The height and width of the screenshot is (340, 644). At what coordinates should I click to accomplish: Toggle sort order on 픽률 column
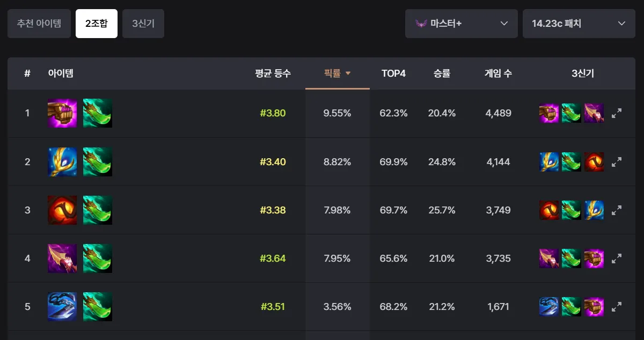click(x=337, y=73)
